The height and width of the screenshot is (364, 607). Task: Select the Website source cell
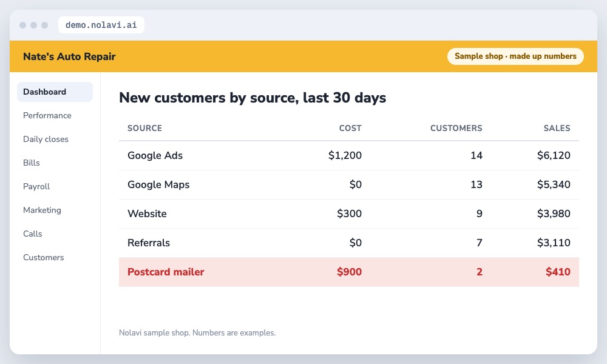pos(147,214)
